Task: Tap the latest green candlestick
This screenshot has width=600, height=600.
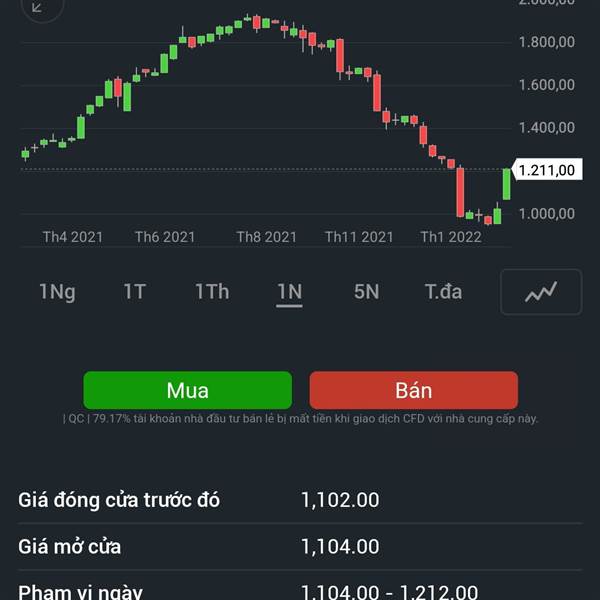Action: point(506,184)
